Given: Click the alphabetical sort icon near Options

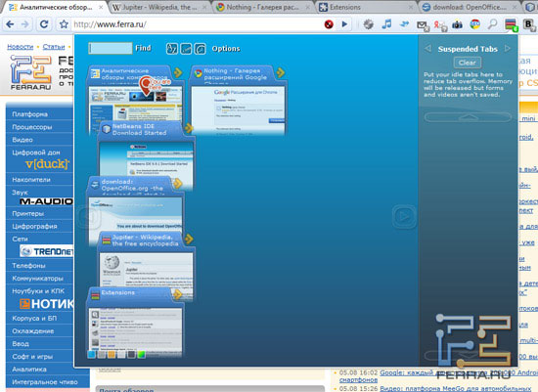Looking at the screenshot, I should point(172,49).
